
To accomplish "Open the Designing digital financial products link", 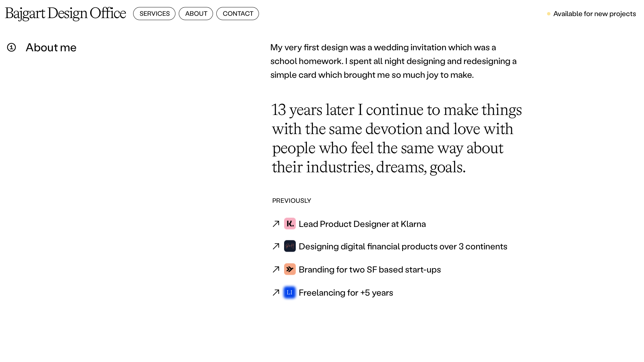I will pos(403,246).
